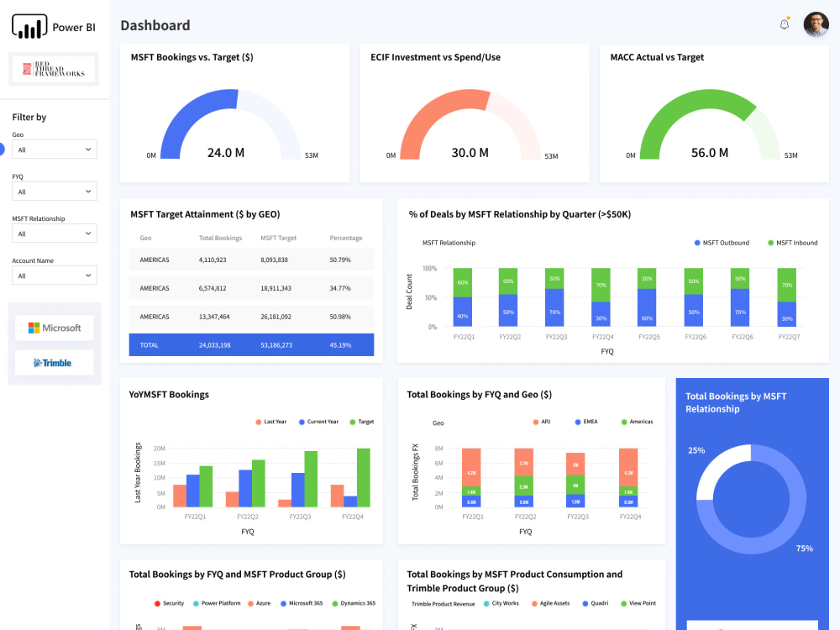Screen dimensions: 840x630
Task: Open the Geo filter dropdown
Action: 55,150
